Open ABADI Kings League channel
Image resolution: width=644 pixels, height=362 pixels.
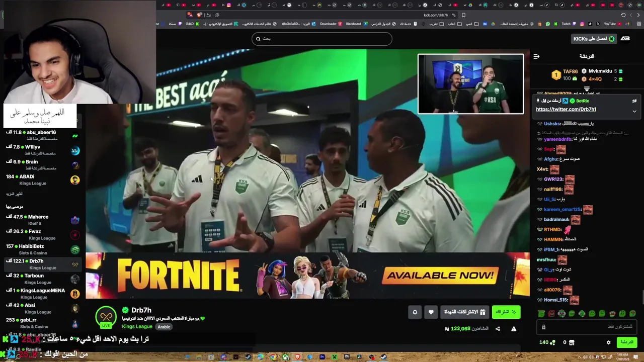click(43, 179)
